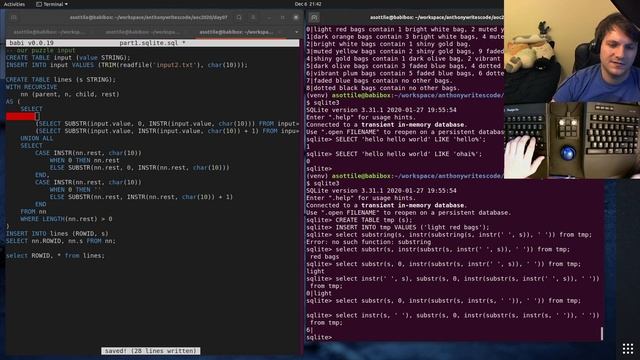Click 'FROM nn' line in editor
The image size is (640, 360).
[x=33, y=212]
